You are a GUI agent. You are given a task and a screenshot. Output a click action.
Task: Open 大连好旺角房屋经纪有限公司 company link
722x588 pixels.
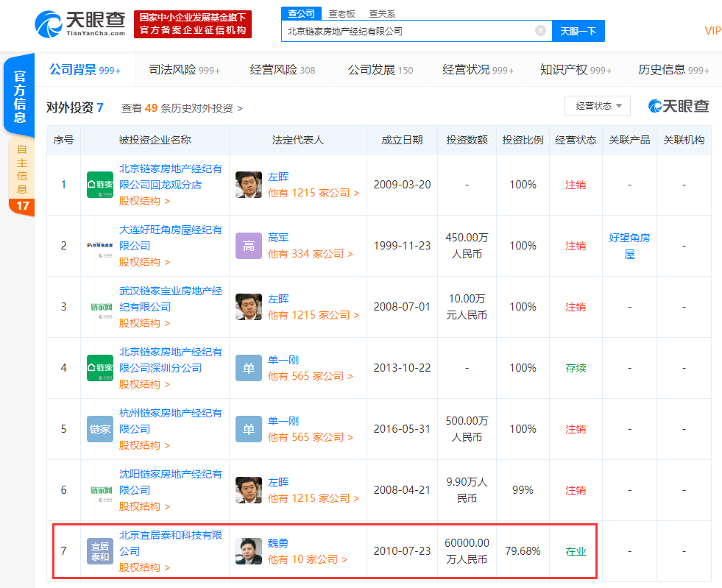pos(170,238)
